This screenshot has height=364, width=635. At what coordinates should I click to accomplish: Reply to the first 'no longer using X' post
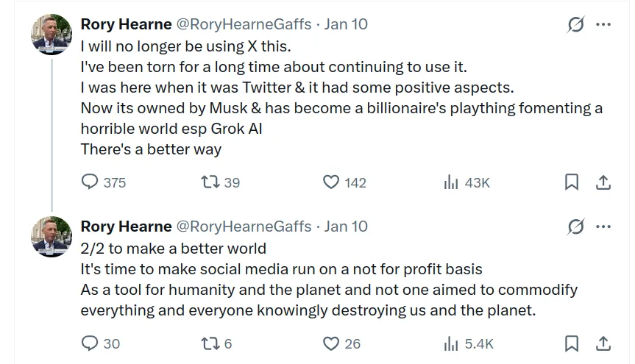tap(90, 182)
